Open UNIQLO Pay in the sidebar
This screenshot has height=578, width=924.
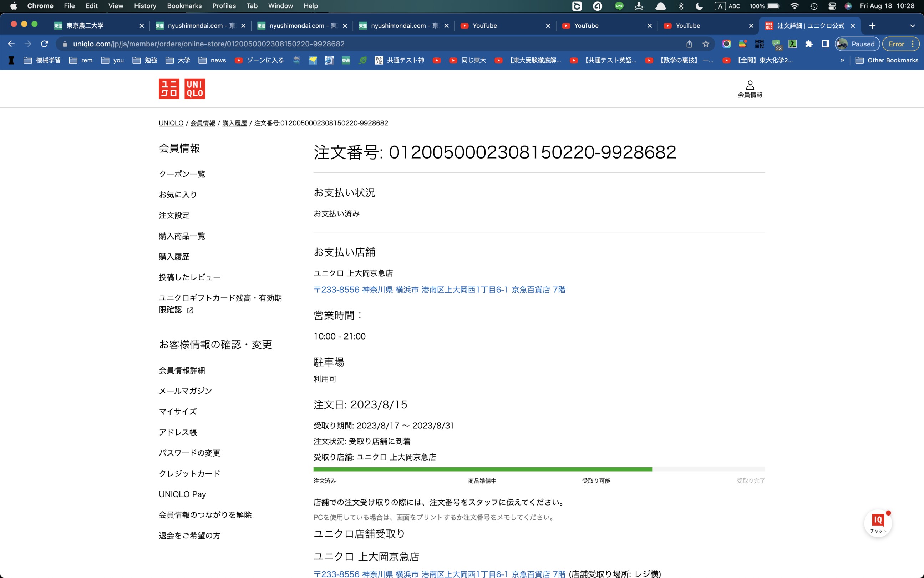click(183, 494)
